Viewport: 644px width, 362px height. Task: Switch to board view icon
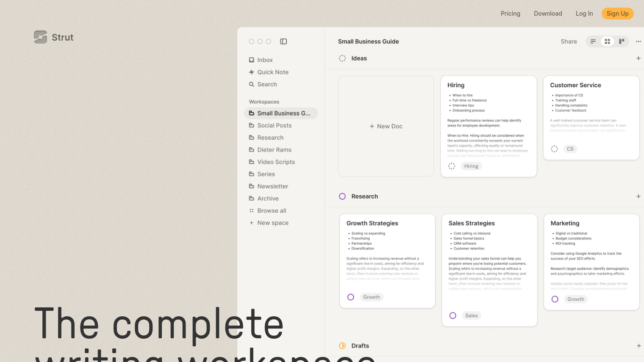coord(622,41)
